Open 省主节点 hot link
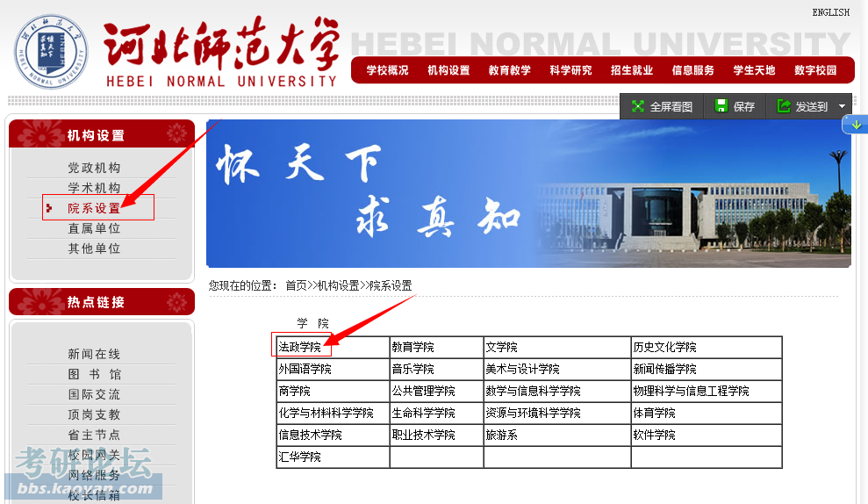 [x=94, y=435]
